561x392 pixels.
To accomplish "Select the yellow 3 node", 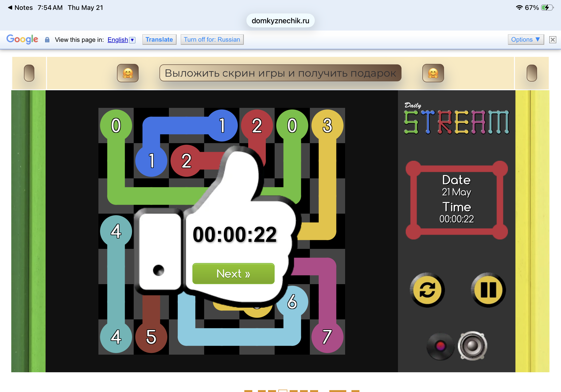I will pos(327,125).
